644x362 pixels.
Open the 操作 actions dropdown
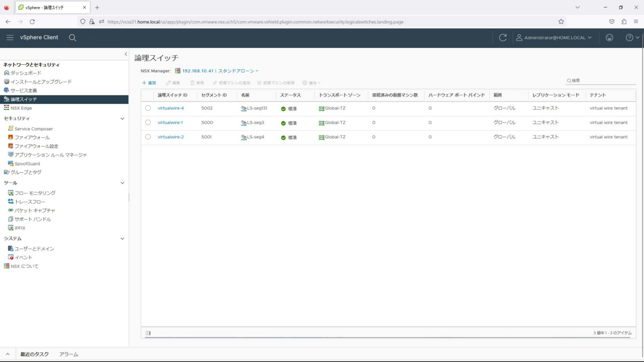coord(311,83)
